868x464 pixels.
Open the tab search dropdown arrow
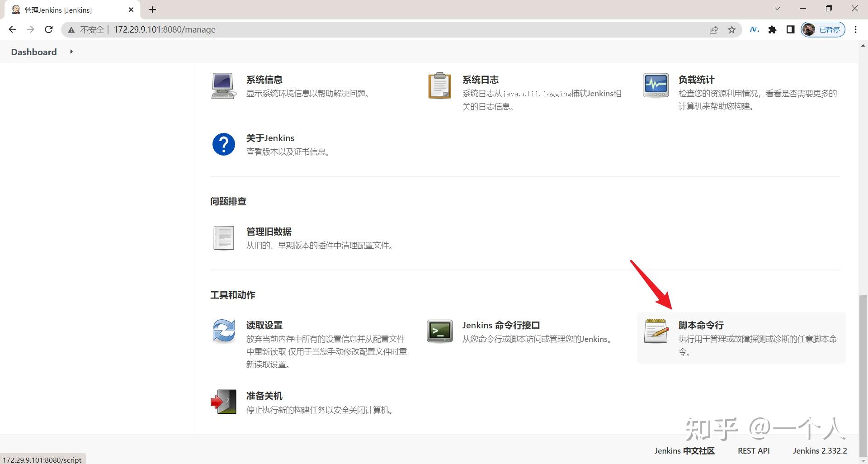pos(778,9)
